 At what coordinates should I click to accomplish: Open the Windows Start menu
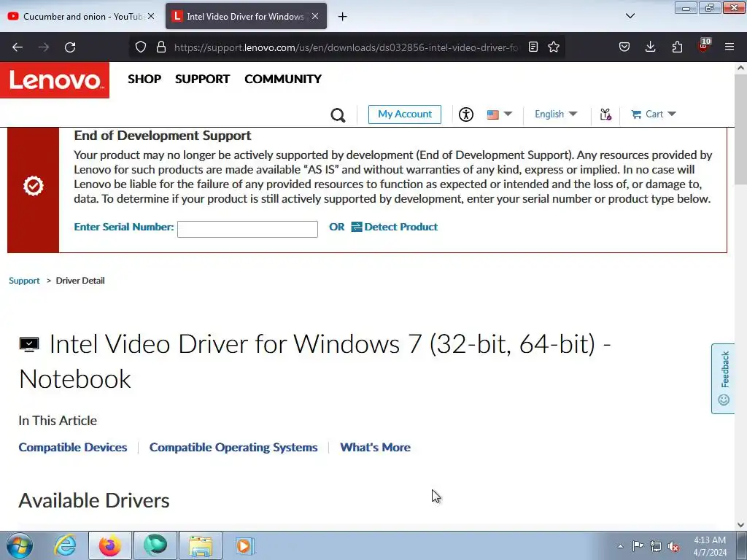pos(20,545)
